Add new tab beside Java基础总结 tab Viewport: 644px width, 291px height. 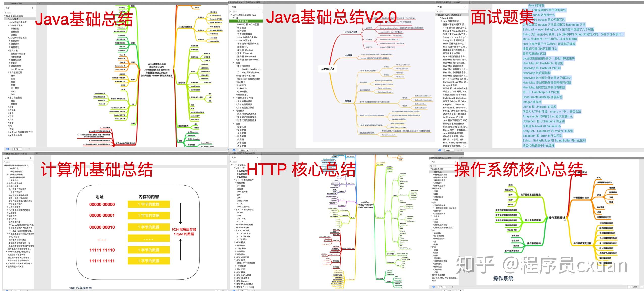pyautogui.click(x=39, y=4)
